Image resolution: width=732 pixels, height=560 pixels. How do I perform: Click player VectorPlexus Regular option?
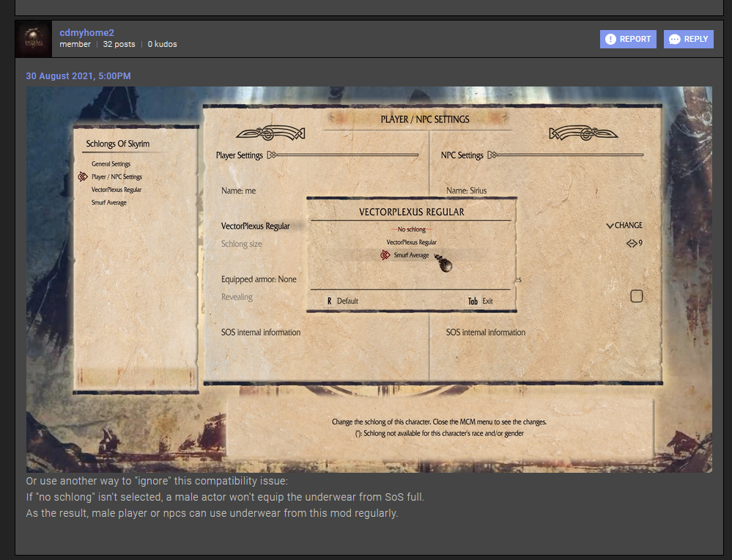256,226
